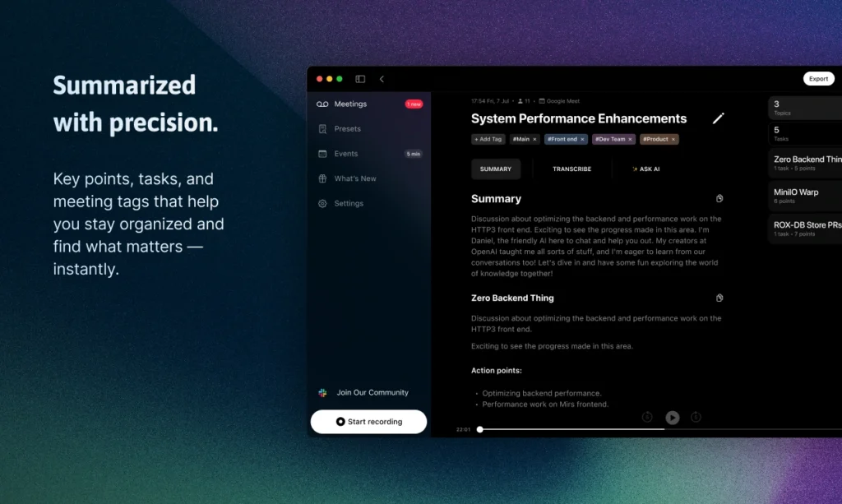Play the meeting recording

coord(673,418)
